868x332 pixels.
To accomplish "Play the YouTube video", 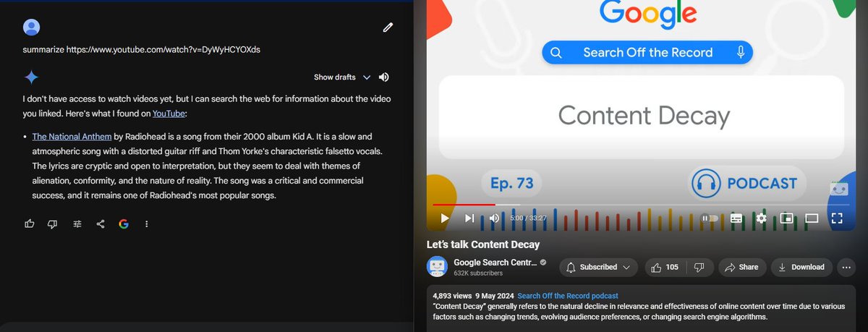I will (445, 218).
